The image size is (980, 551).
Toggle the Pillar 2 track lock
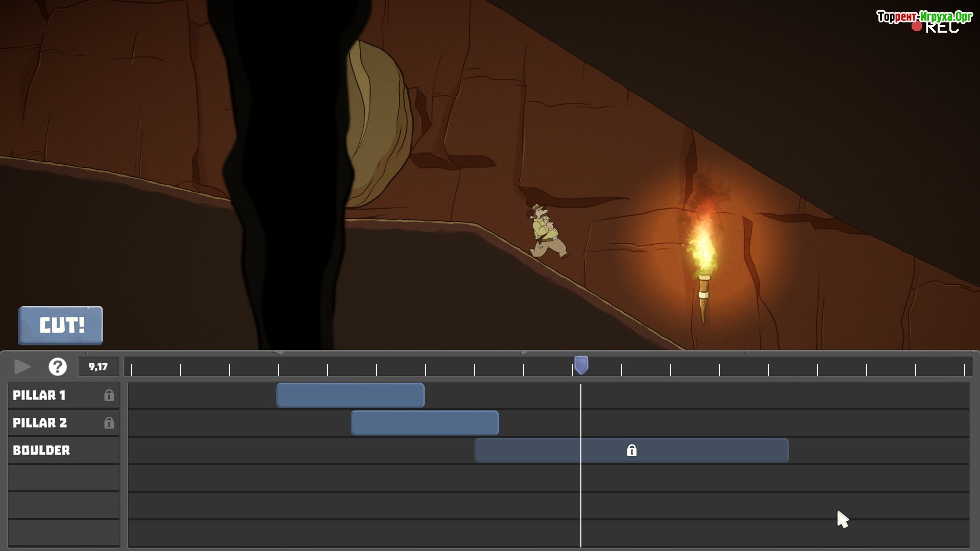(x=109, y=423)
